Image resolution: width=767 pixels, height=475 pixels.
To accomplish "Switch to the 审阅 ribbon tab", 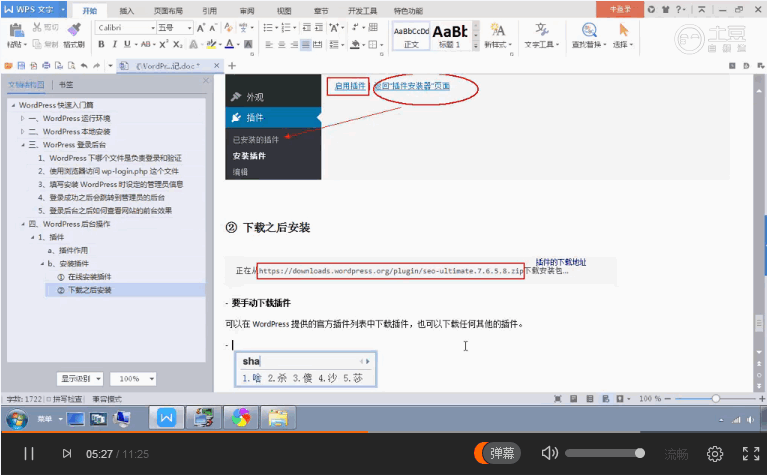I will (247, 11).
